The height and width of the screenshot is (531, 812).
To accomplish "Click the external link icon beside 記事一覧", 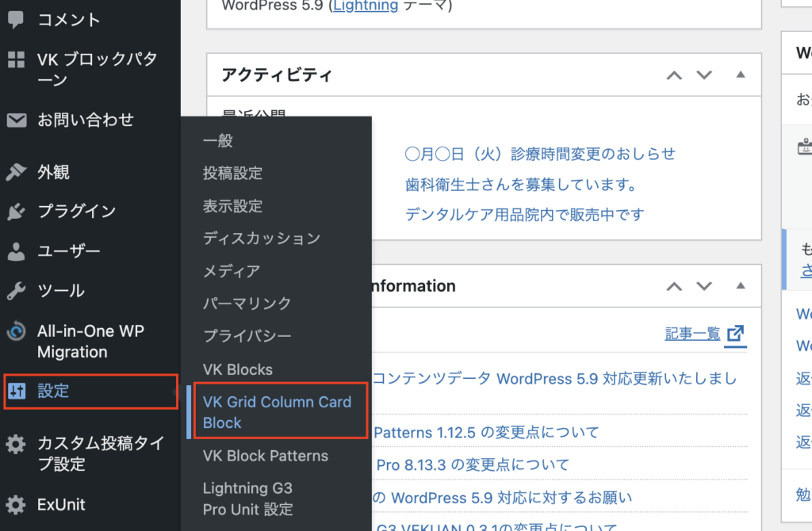I will (x=735, y=334).
